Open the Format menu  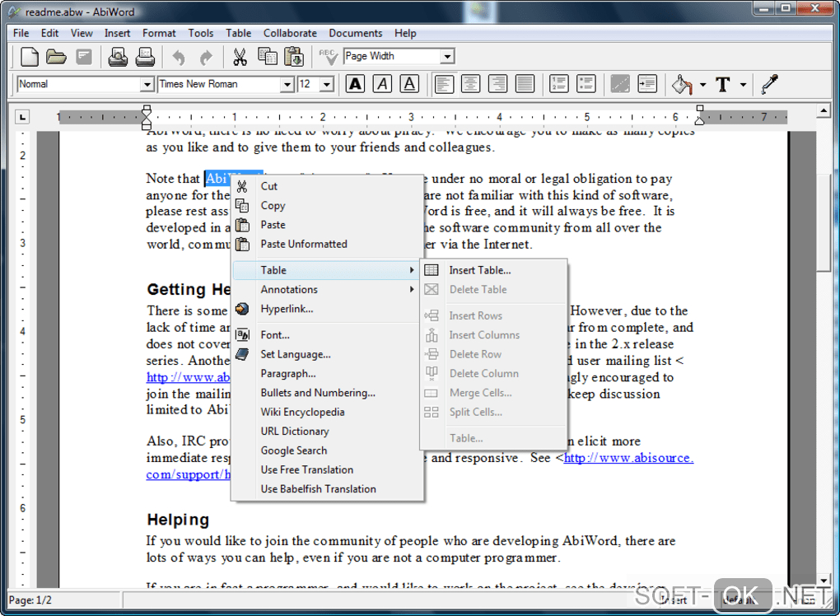point(159,33)
